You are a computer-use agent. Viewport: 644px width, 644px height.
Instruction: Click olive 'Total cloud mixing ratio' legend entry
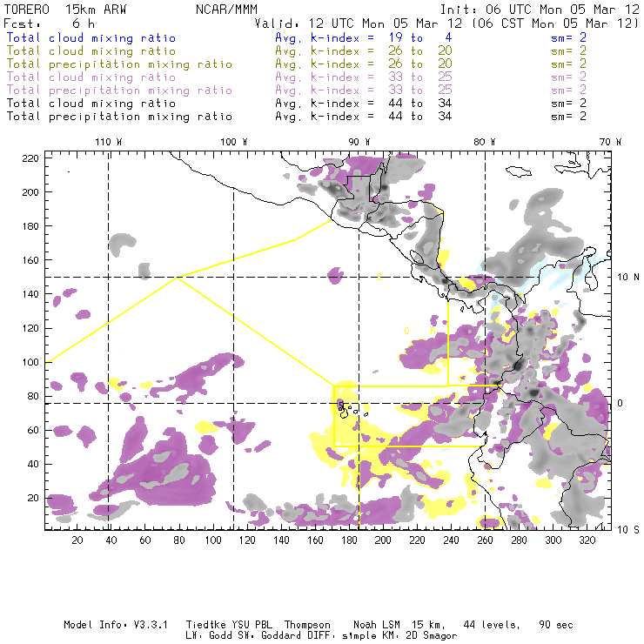point(91,51)
